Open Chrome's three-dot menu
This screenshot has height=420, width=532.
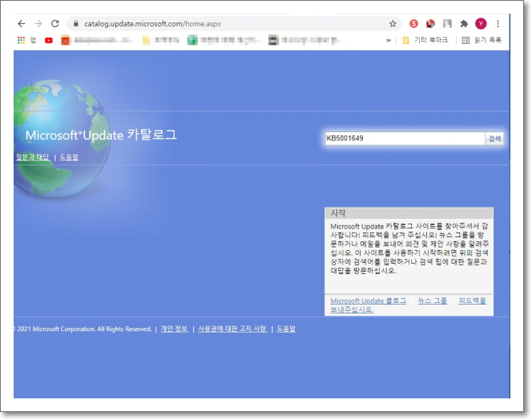(498, 23)
